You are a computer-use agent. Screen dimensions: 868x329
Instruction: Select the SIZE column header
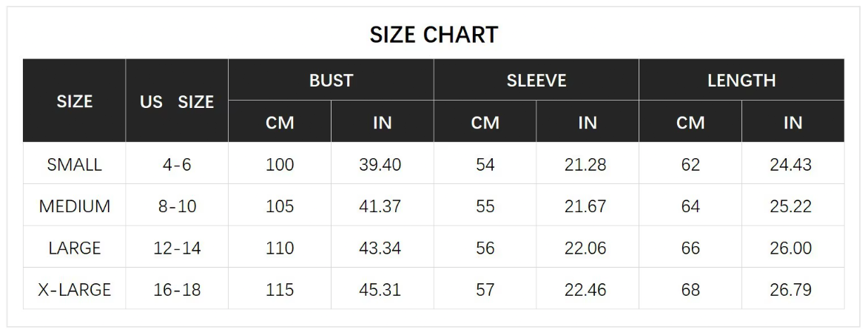74,101
